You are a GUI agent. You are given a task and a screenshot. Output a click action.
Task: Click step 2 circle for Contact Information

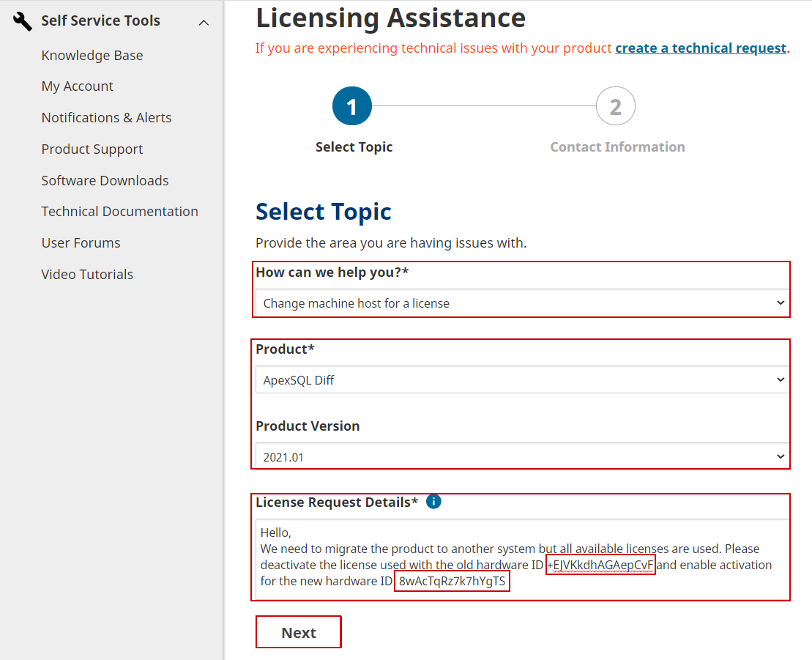click(616, 106)
